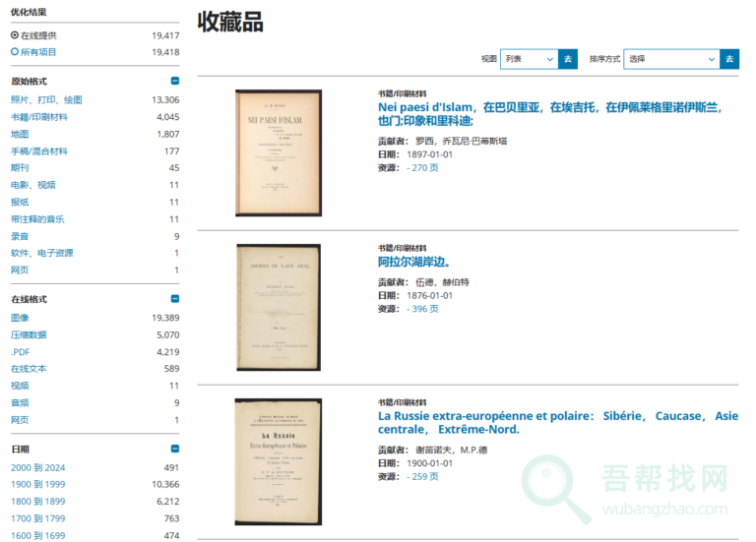This screenshot has width=756, height=542.
Task: Select the 所有项目 radio option
Action: pos(15,51)
